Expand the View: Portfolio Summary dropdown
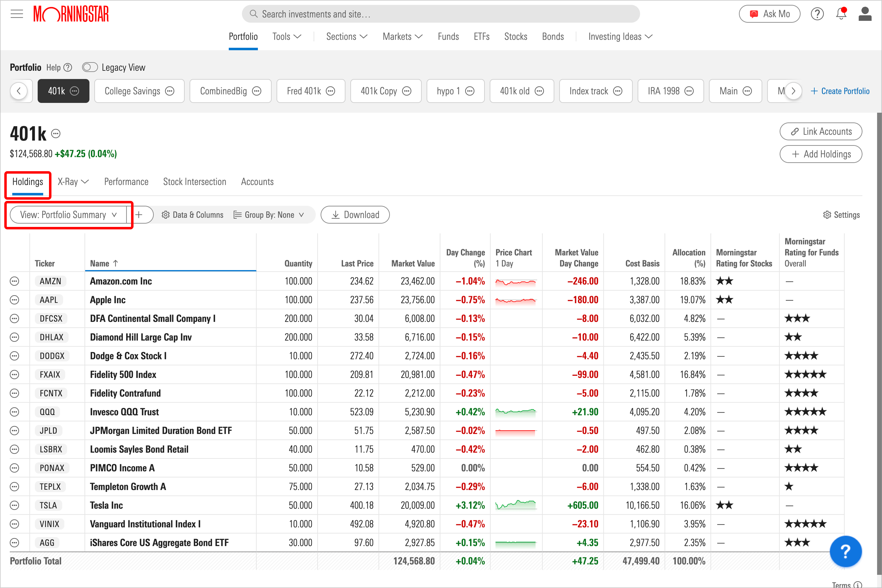This screenshot has height=588, width=882. click(x=69, y=215)
